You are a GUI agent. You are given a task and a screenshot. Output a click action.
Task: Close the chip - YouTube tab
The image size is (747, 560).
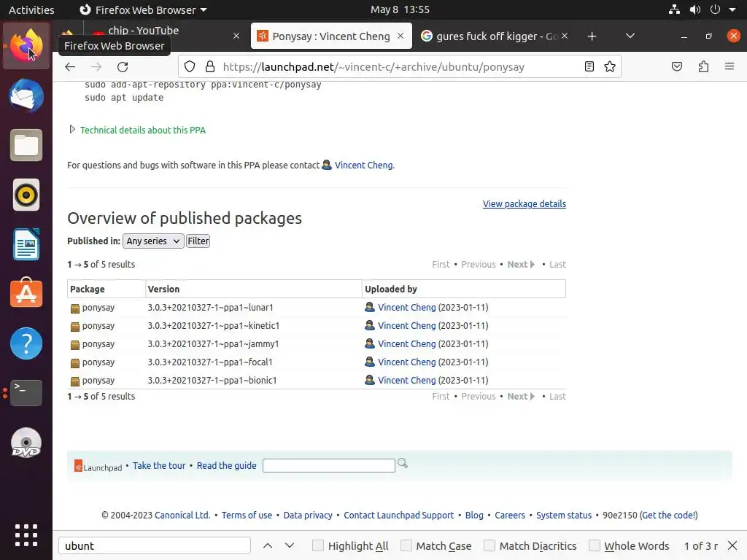236,36
